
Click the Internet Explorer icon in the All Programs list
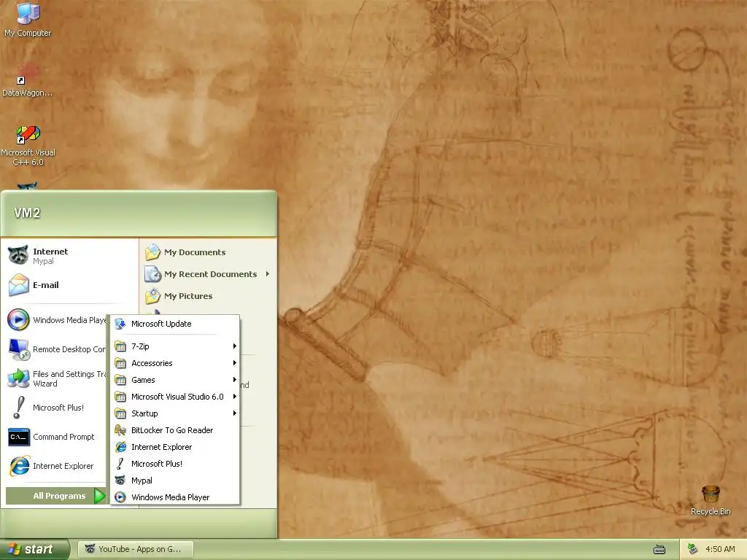[x=120, y=447]
